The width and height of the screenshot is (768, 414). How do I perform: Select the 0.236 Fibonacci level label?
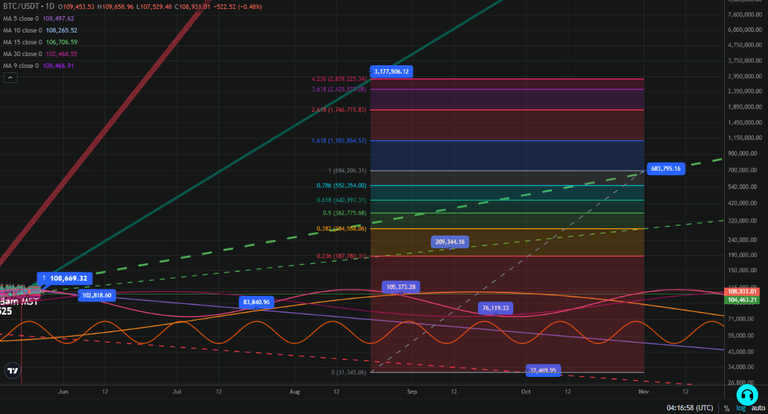coord(341,256)
